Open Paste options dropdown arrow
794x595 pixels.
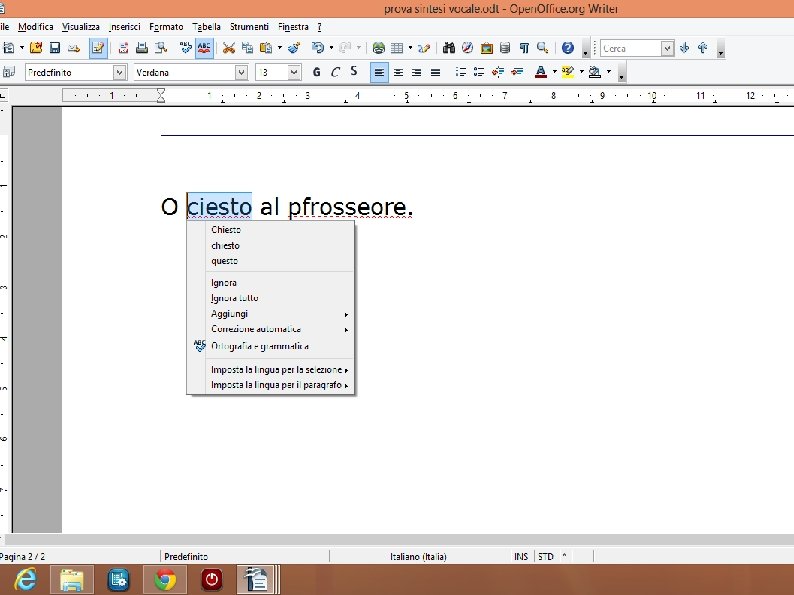[280, 48]
